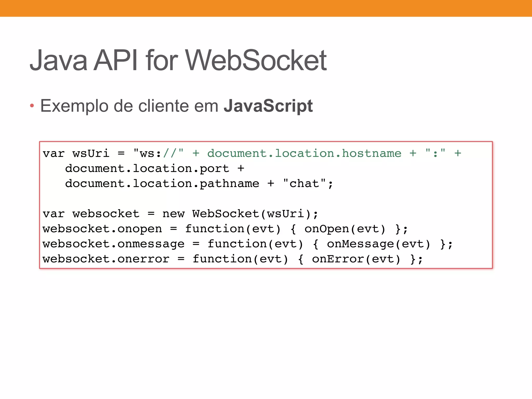Viewport: 532px width, 399px height.
Task: Click the line "document.location.port +"
Action: tap(155, 169)
